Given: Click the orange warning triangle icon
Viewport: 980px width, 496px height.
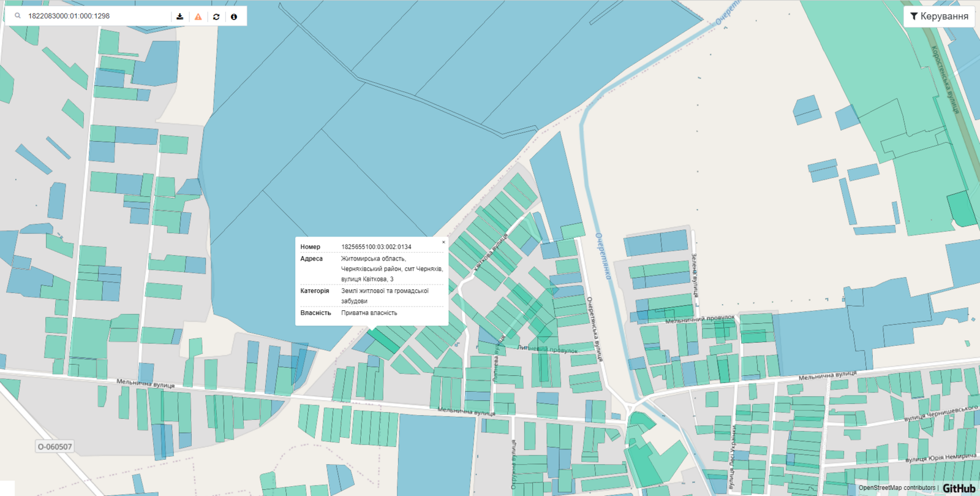Looking at the screenshot, I should pyautogui.click(x=198, y=17).
